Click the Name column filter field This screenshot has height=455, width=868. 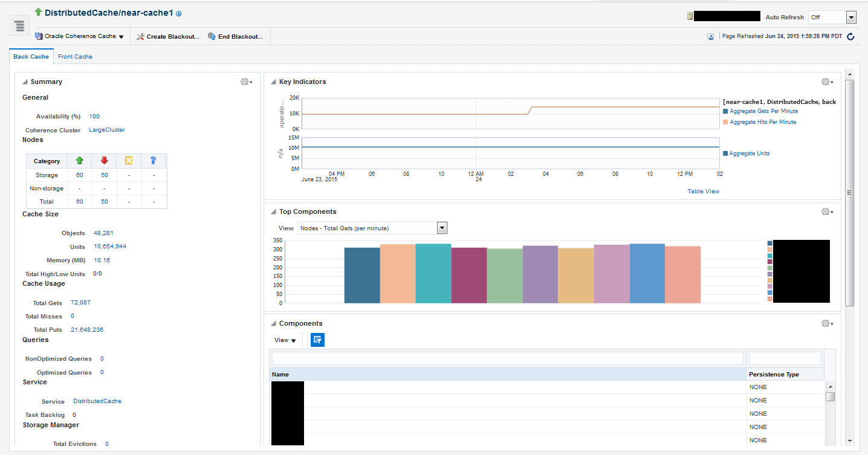point(508,358)
